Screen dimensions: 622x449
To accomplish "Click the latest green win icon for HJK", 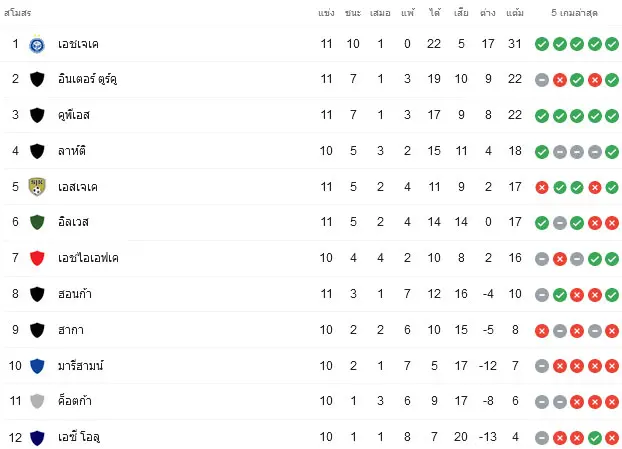I will pyautogui.click(x=612, y=44).
